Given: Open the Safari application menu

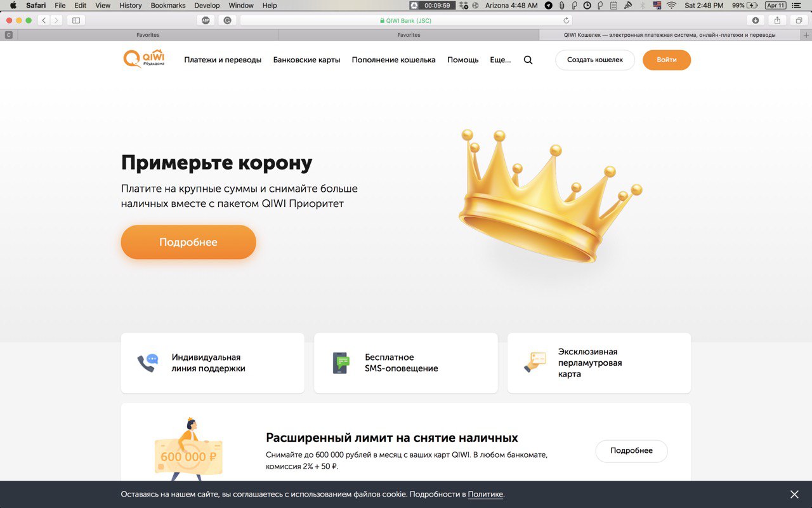Looking at the screenshot, I should click(36, 5).
